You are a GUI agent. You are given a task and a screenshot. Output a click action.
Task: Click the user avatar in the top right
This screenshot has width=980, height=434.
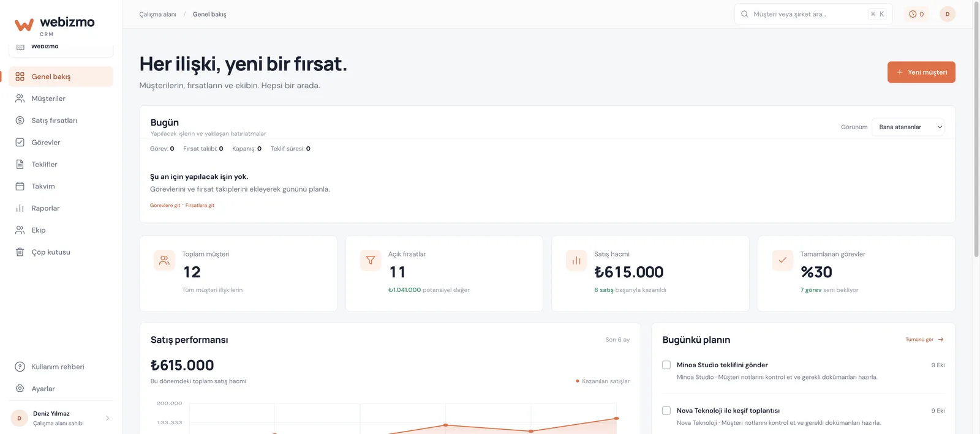(947, 14)
